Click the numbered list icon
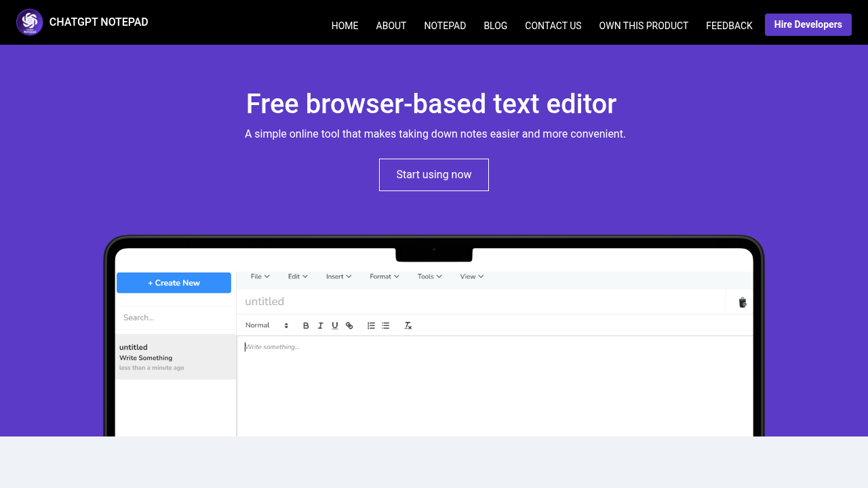868x488 pixels. (x=371, y=325)
